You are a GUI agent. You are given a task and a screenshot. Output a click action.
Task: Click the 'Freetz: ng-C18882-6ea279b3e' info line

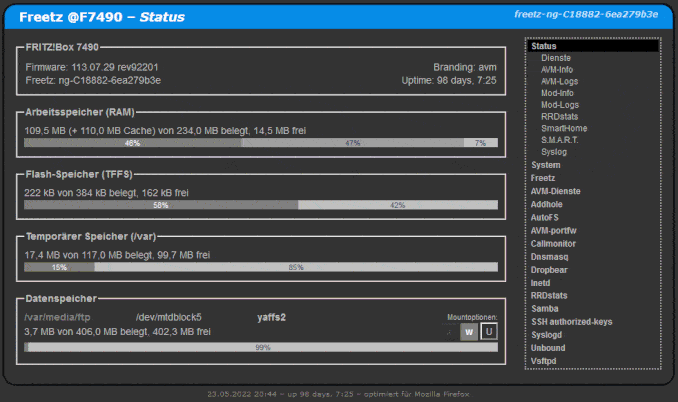(93, 80)
